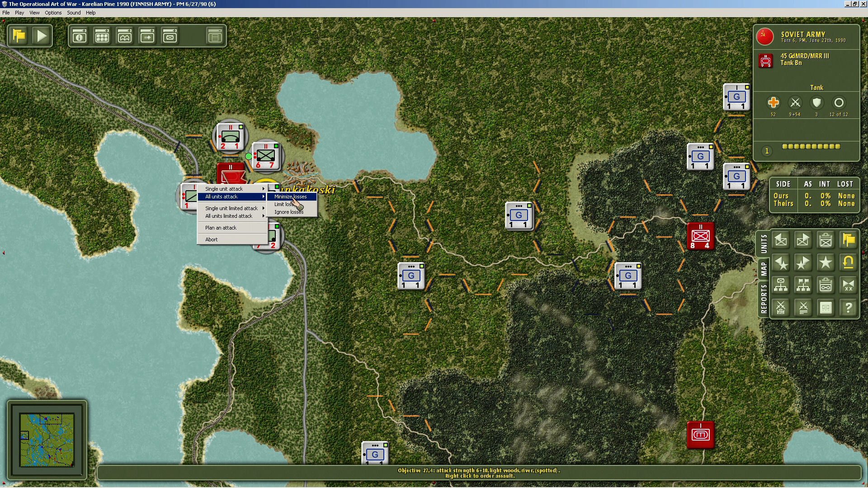Image resolution: width=868 pixels, height=488 pixels.
Task: Click the crossed swords attack strength icon
Action: tap(795, 103)
